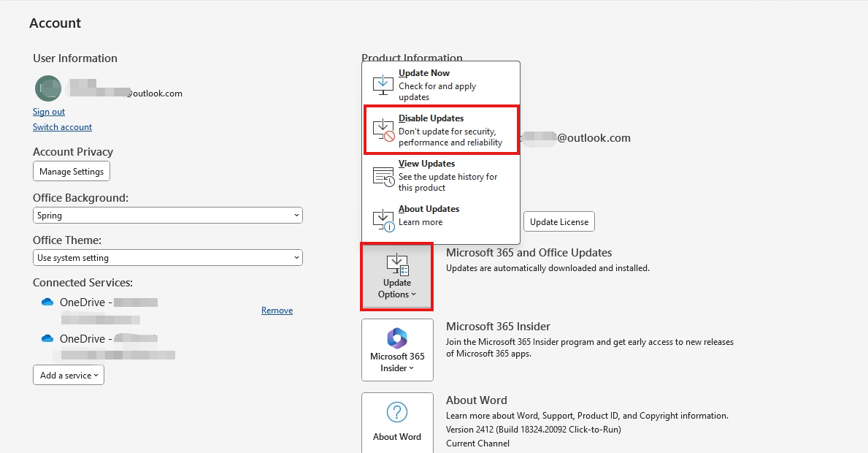Click the View Updates history icon
The height and width of the screenshot is (453, 868).
click(383, 176)
